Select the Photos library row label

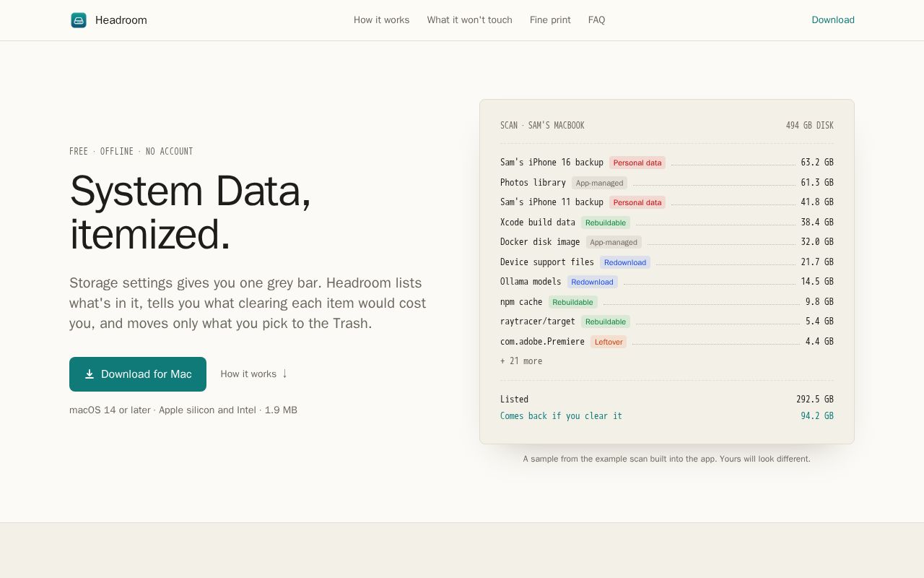(533, 183)
